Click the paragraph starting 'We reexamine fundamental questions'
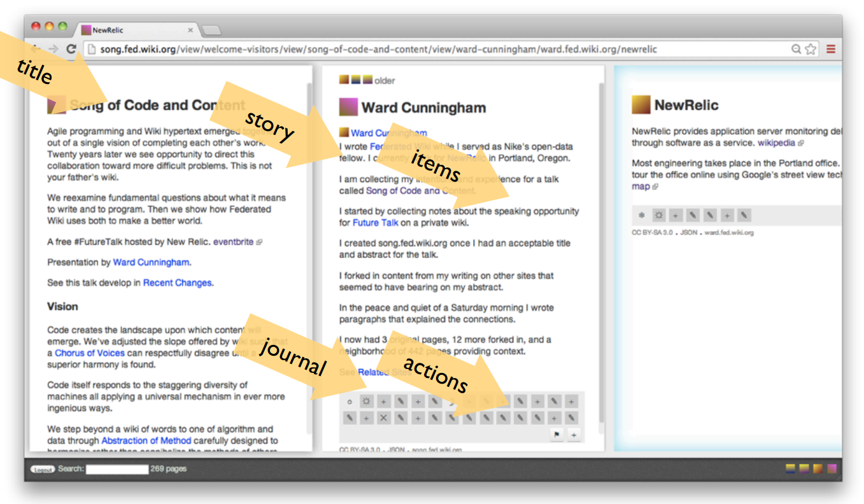This screenshot has height=504, width=864. (167, 209)
